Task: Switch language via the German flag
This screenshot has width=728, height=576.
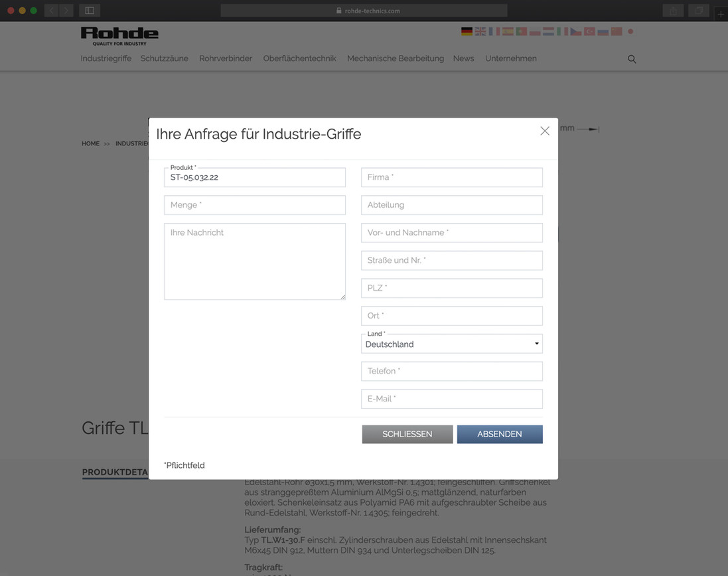Action: [x=467, y=31]
